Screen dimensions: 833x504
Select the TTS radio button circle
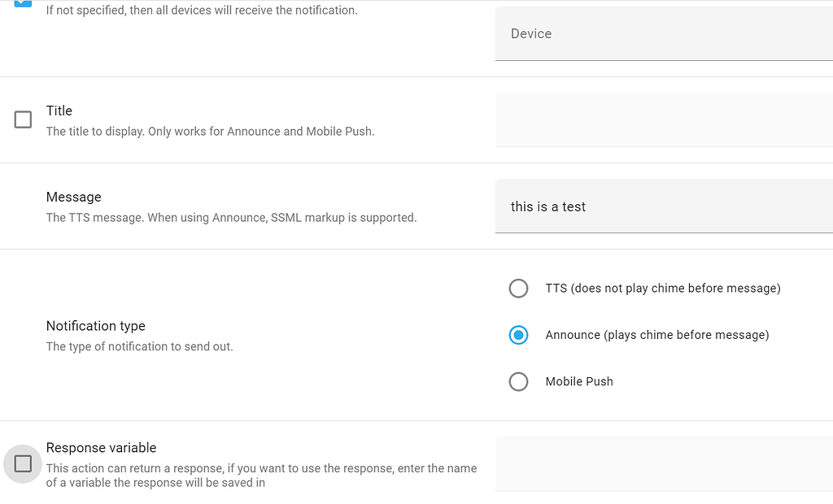(518, 289)
